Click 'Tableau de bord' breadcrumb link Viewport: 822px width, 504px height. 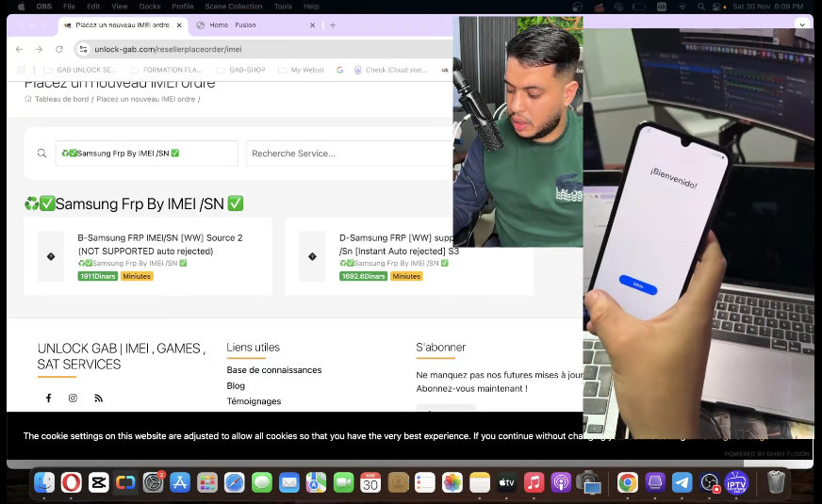point(61,99)
